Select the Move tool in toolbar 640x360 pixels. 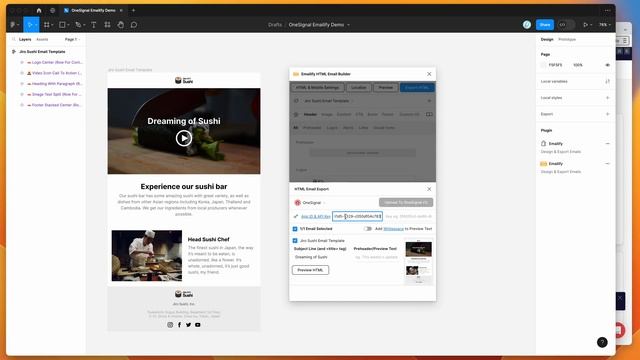pos(29,25)
